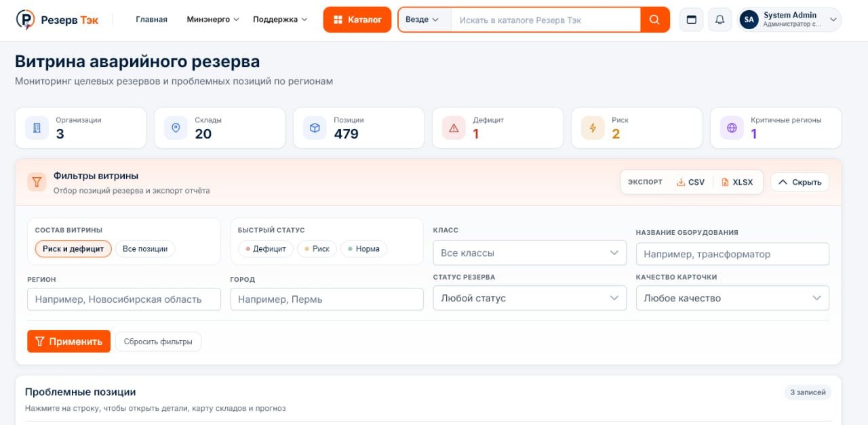Image resolution: width=868 pixels, height=425 pixels.
Task: Click the Резерв Тэк logo icon
Action: pyautogui.click(x=25, y=20)
